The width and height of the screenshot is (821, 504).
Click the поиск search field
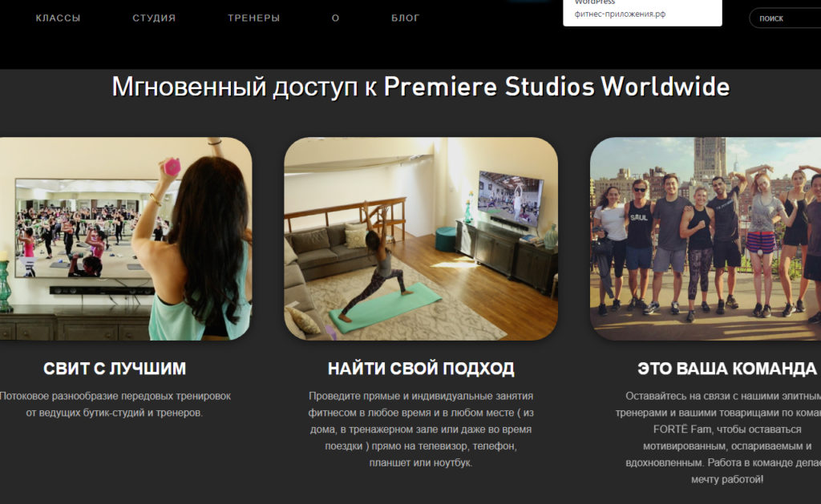[786, 18]
